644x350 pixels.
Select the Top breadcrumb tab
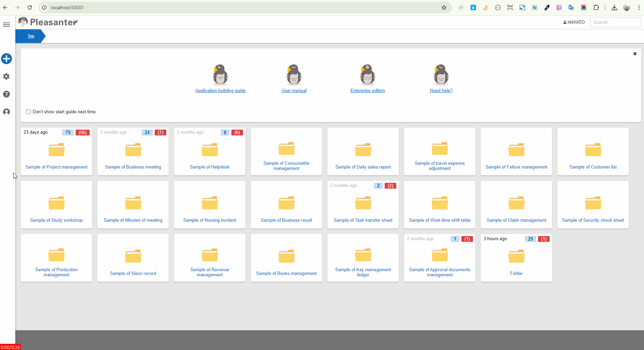pos(31,36)
